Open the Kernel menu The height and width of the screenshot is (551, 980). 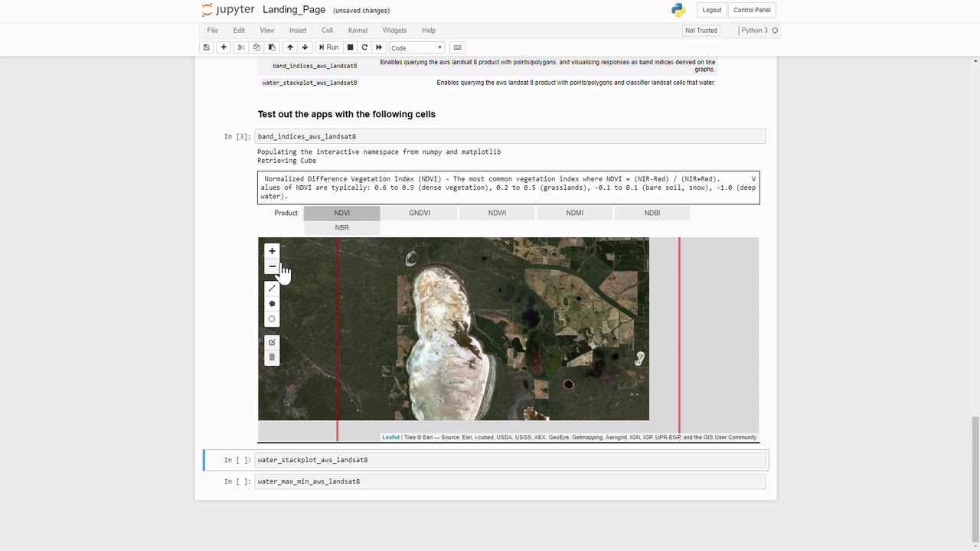click(358, 31)
